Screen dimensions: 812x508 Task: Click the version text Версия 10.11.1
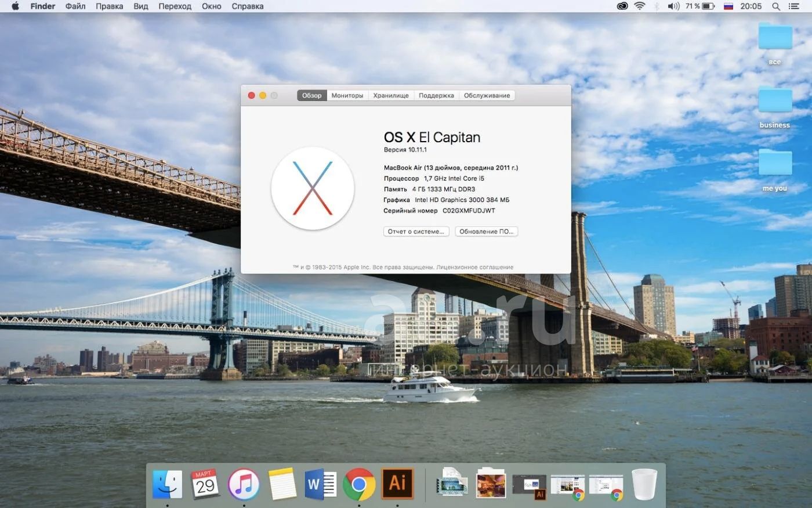pos(405,150)
